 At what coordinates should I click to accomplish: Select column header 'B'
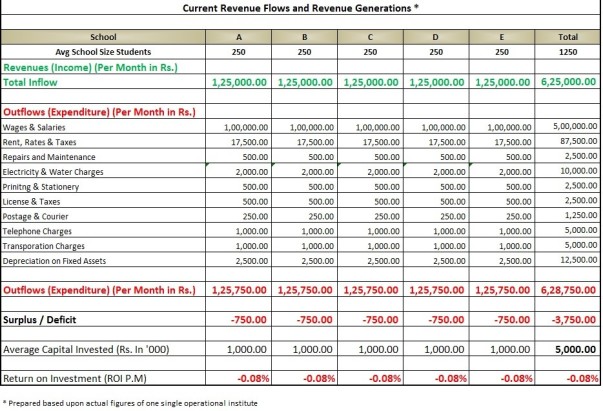click(305, 37)
